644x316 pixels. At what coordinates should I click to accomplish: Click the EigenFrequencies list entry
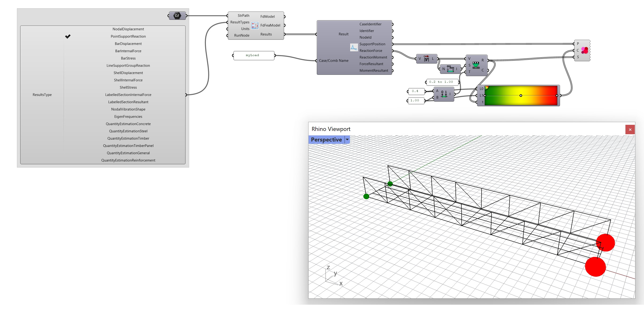click(128, 117)
